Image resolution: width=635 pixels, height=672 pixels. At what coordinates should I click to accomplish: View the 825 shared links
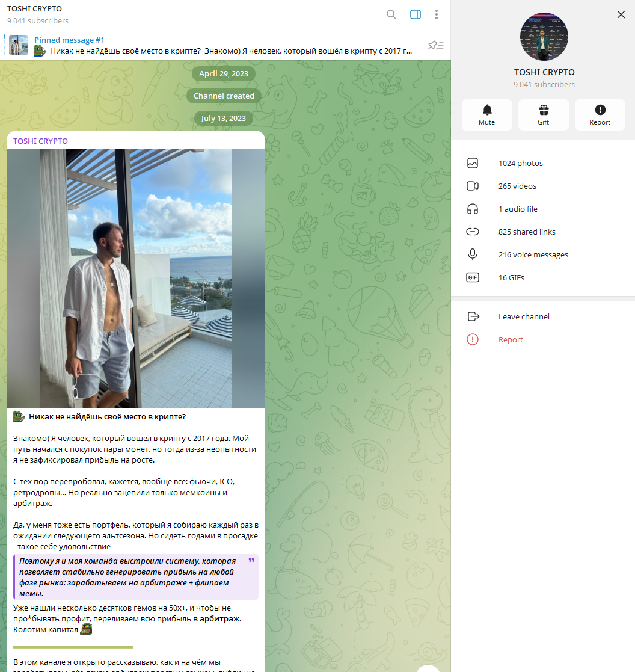pos(526,232)
